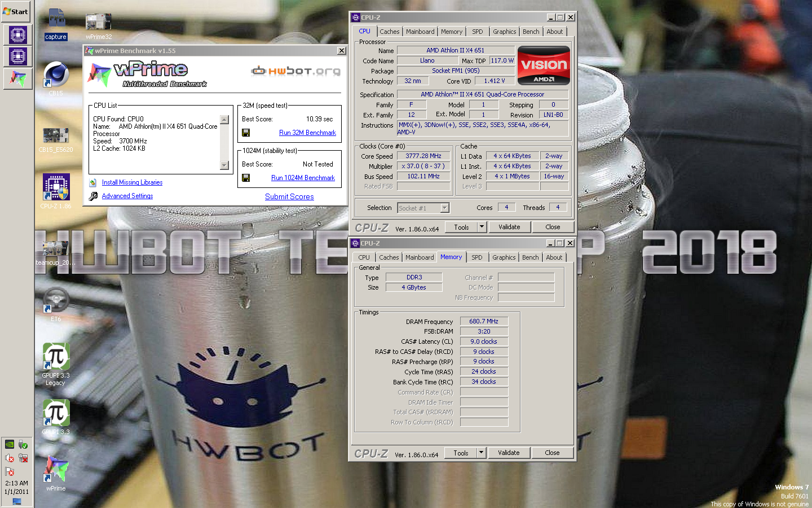This screenshot has width=812, height=508.
Task: Click the HWBOT.org logo in wPrime
Action: (295, 71)
